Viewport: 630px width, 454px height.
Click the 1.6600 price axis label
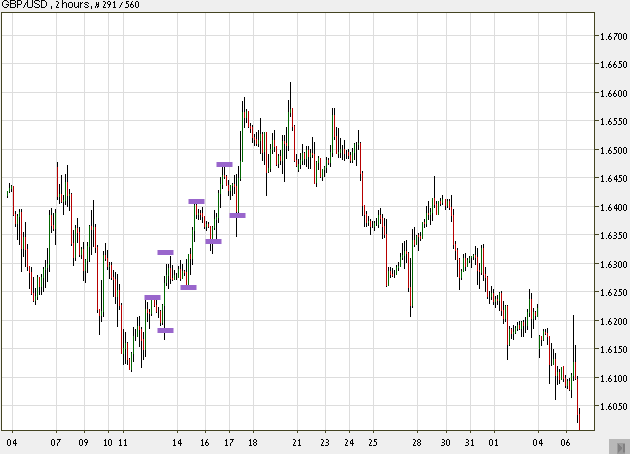tap(614, 93)
